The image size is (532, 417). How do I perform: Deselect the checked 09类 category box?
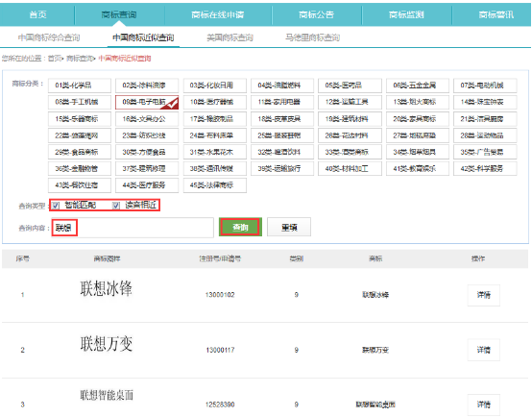[147, 102]
